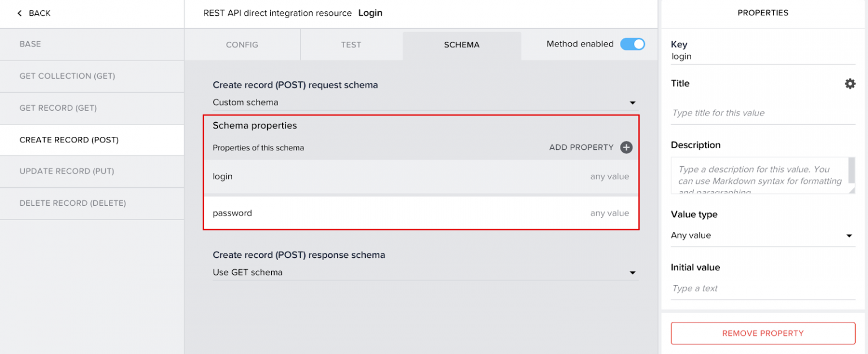Click the dropdown arrow for request schema

632,102
